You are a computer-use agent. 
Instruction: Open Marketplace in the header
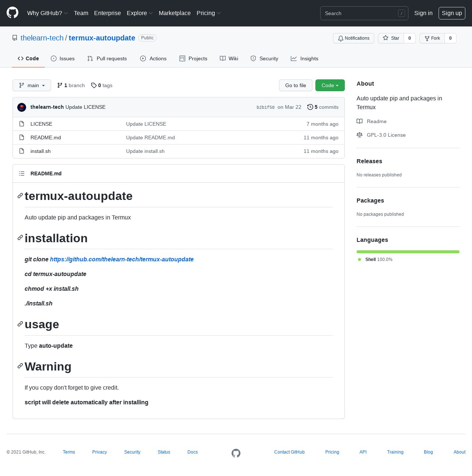[x=175, y=13]
